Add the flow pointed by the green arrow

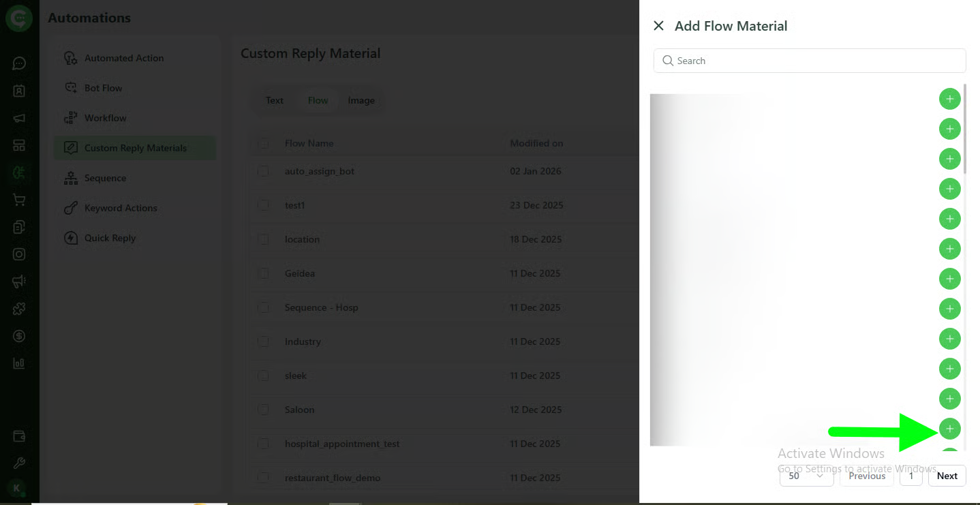point(949,429)
